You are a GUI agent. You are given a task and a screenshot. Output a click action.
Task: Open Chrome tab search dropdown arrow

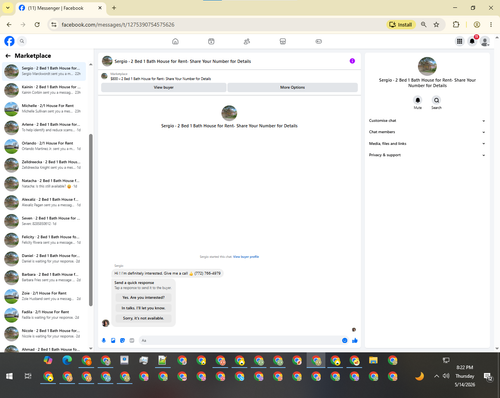(8, 8)
